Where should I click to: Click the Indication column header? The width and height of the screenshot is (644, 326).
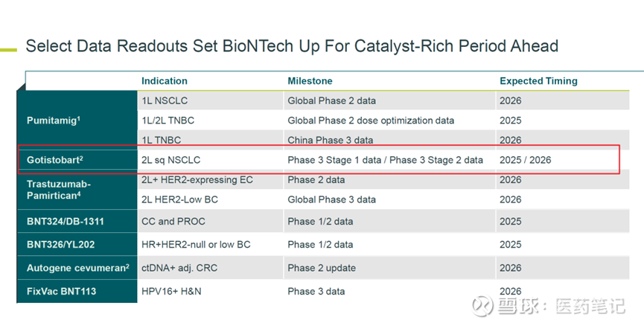pos(165,80)
